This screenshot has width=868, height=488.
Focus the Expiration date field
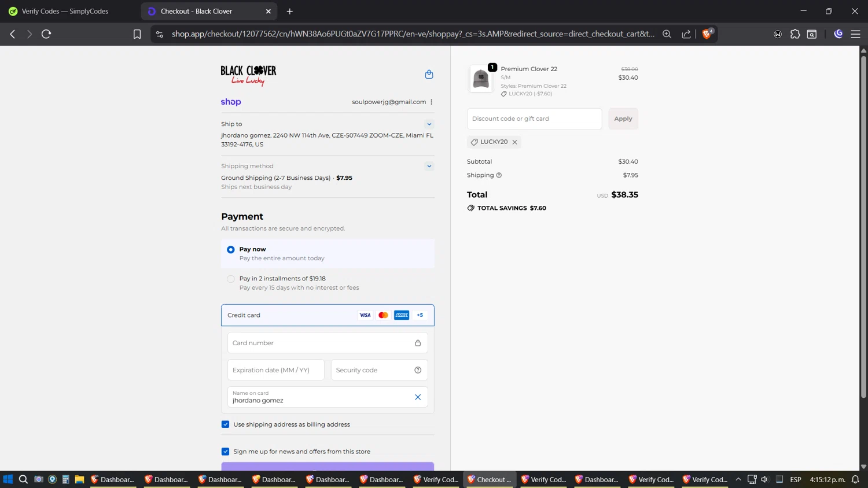[276, 370]
